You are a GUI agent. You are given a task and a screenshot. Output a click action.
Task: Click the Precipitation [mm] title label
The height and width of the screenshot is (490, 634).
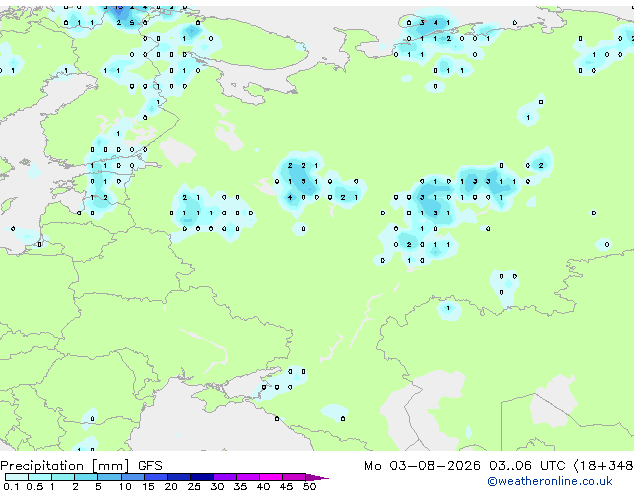[65, 466]
